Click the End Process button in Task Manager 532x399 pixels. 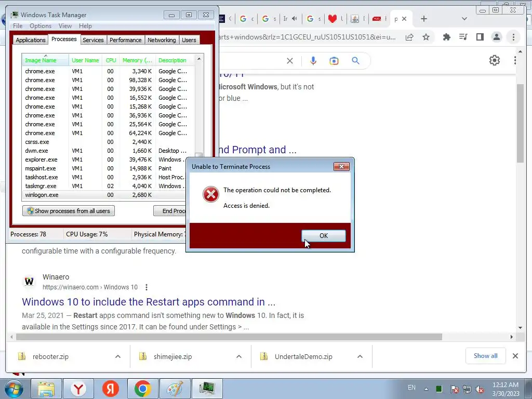pyautogui.click(x=170, y=211)
